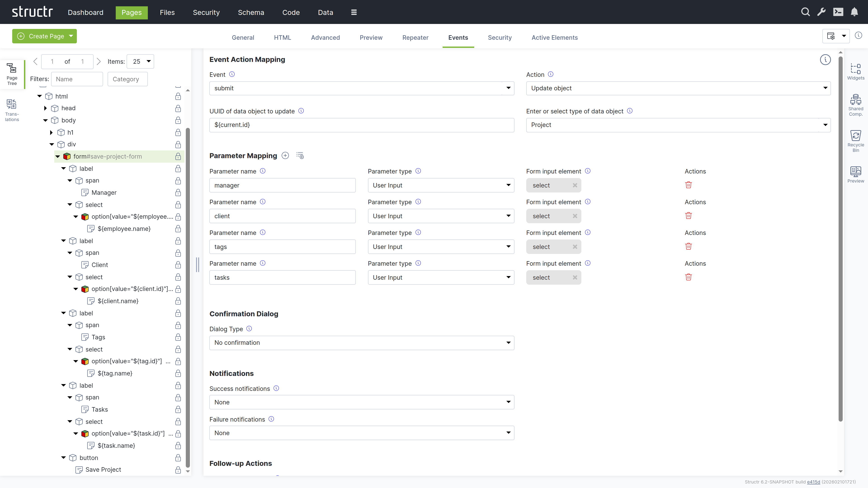Add a new parameter mapping
Viewport: 868px width, 488px height.
point(285,155)
